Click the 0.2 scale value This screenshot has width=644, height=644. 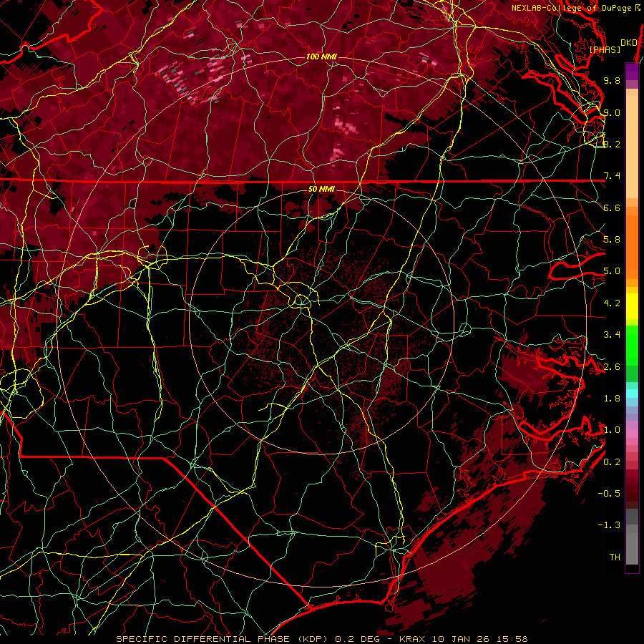click(612, 462)
